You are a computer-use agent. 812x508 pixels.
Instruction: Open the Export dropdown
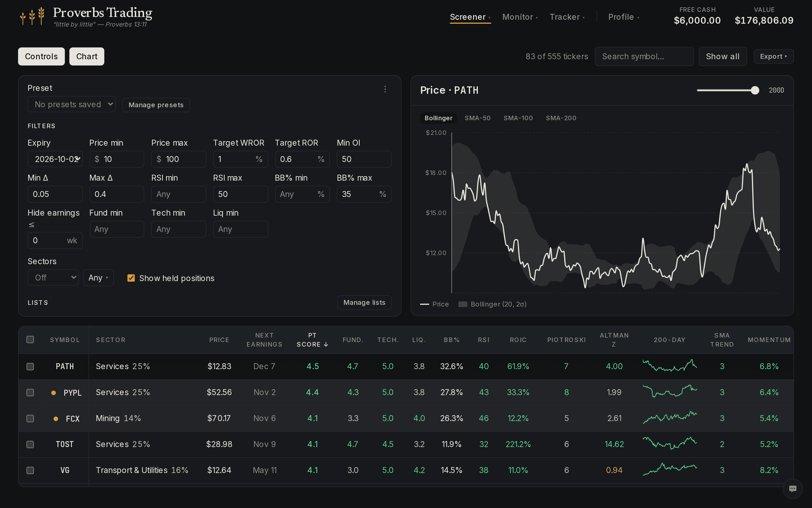point(773,56)
